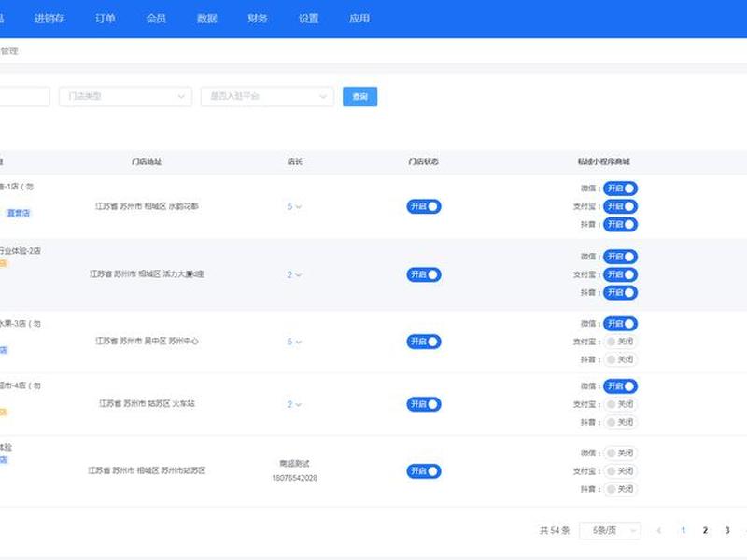This screenshot has width=747, height=560.
Task: Enable the 支付宝 switch for the 苏州市姑苏区 store
Action: 620,471
